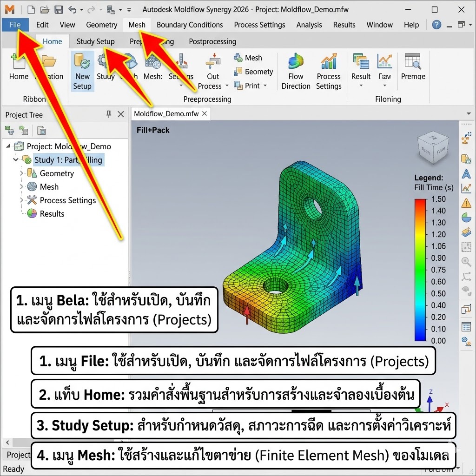Click the floppy disk save icon
The height and width of the screenshot is (476, 476).
pyautogui.click(x=59, y=10)
